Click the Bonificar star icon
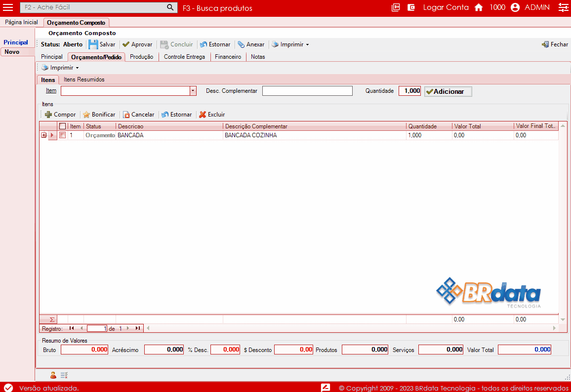Screen dimensions: 571x392 coord(86,115)
